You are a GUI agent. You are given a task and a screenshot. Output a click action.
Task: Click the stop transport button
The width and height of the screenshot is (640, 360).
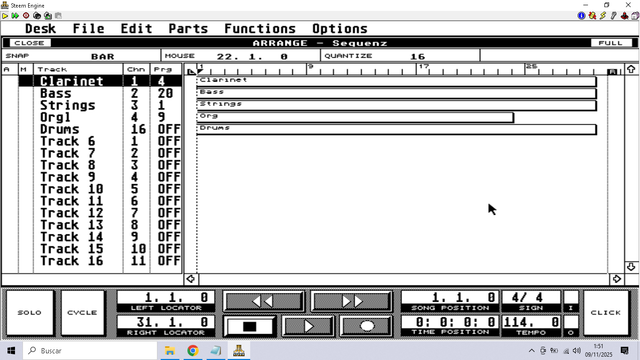tap(249, 327)
